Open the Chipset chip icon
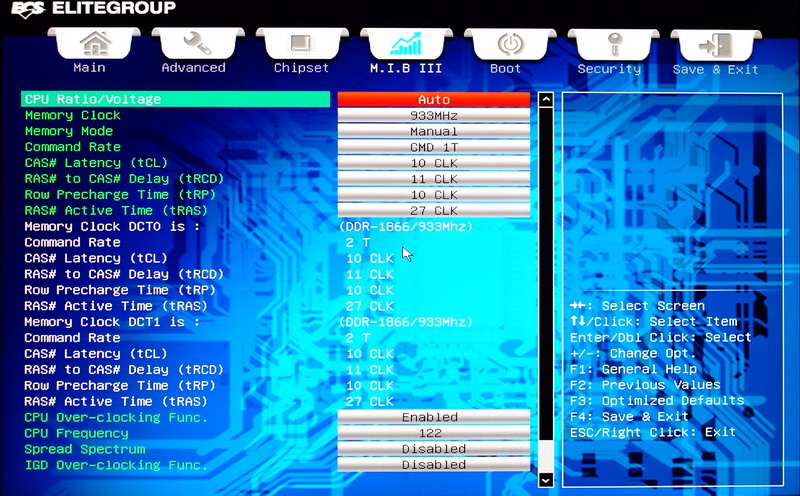This screenshot has width=800, height=496. (302, 43)
